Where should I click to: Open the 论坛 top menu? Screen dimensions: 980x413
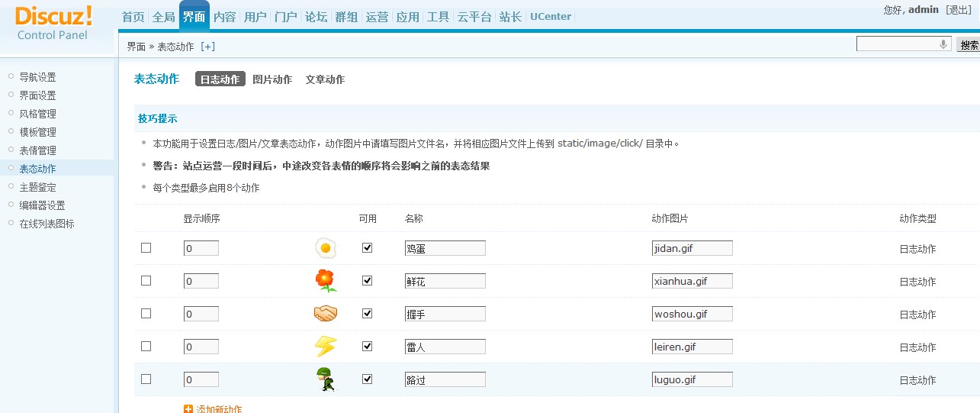316,17
